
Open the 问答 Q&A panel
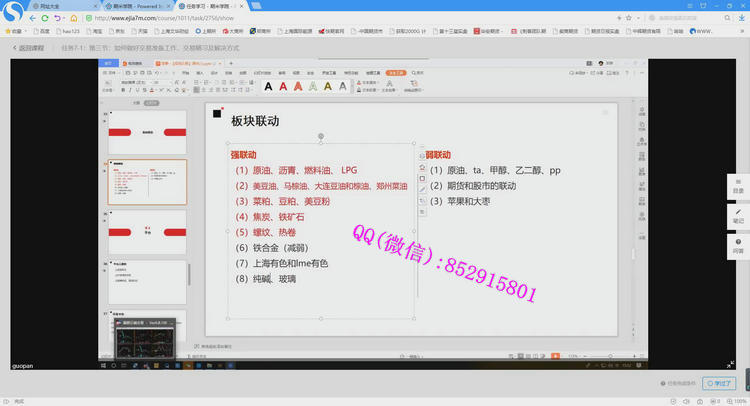tap(738, 247)
